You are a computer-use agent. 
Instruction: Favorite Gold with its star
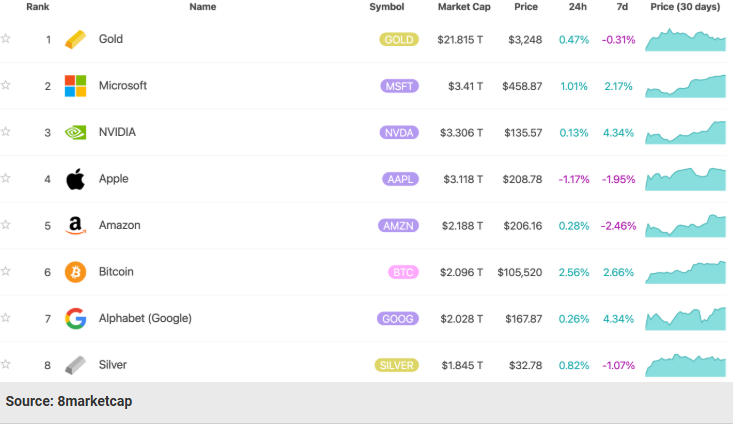(6, 38)
